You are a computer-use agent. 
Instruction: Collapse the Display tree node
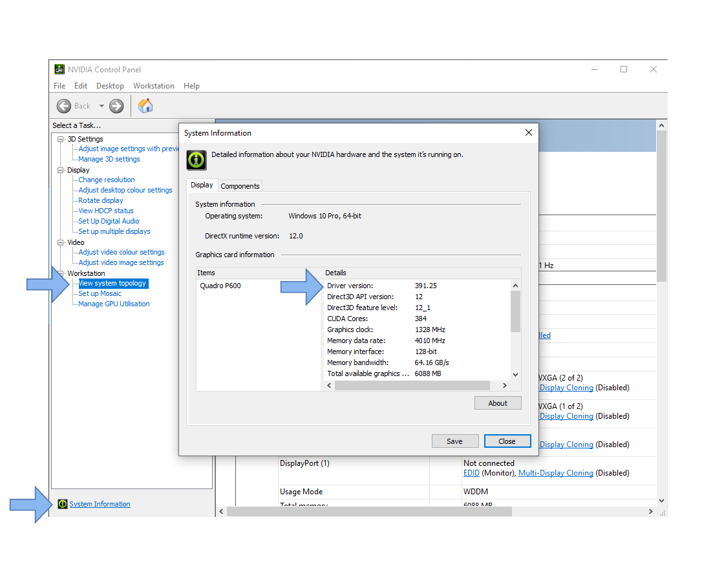click(61, 170)
